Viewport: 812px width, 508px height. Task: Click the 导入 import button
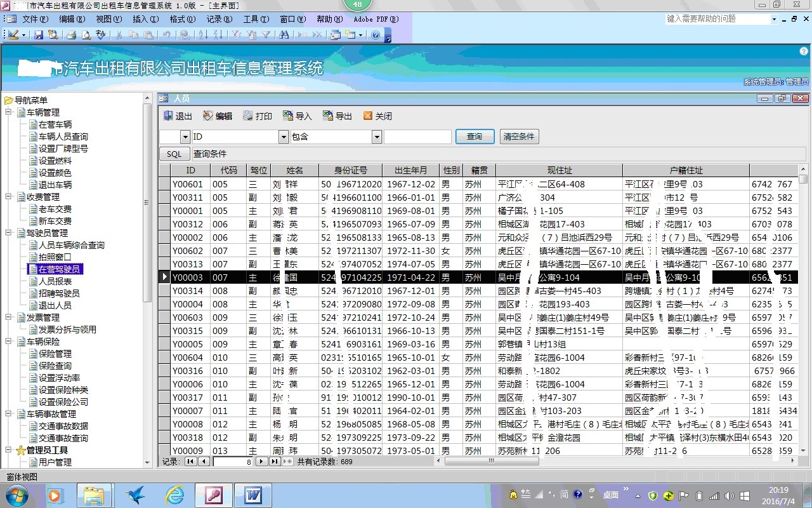click(298, 116)
